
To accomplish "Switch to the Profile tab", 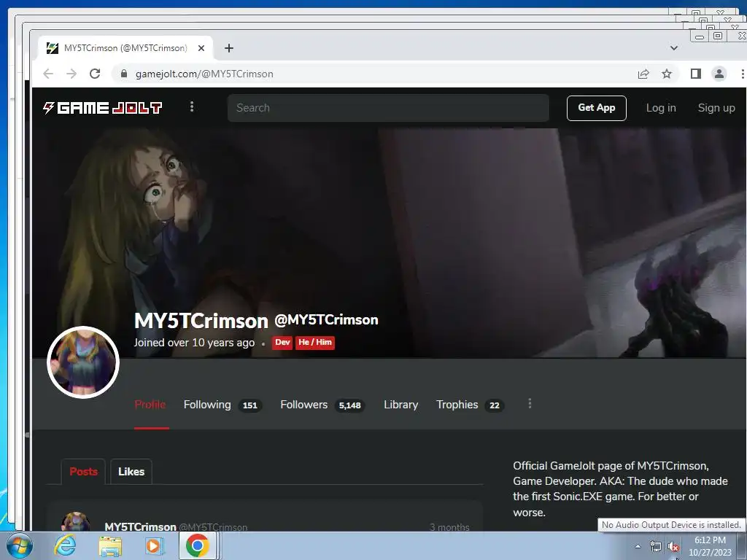I will click(150, 405).
